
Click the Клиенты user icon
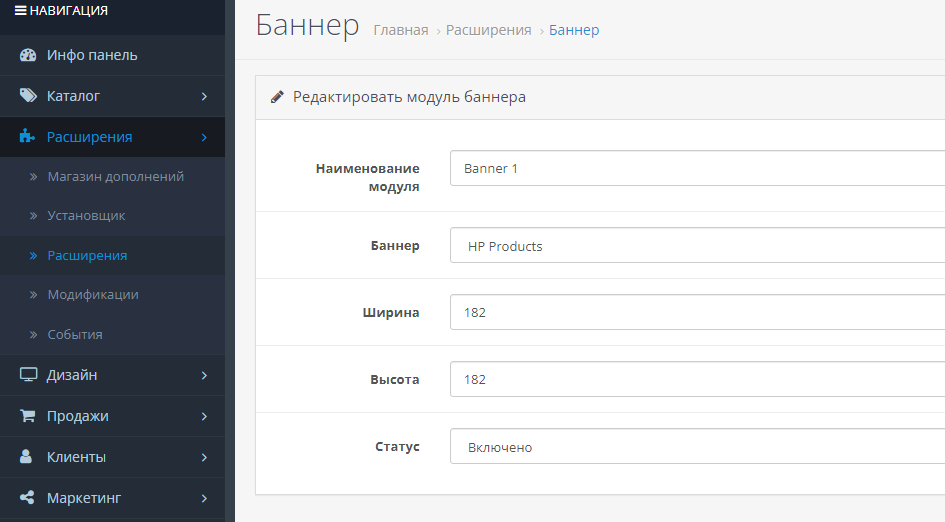[26, 456]
